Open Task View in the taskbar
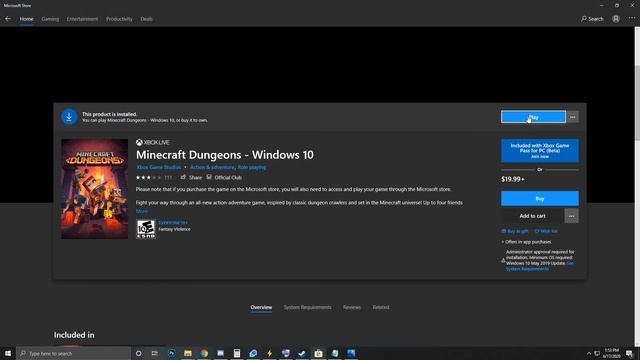640x360 pixels. pos(154,353)
